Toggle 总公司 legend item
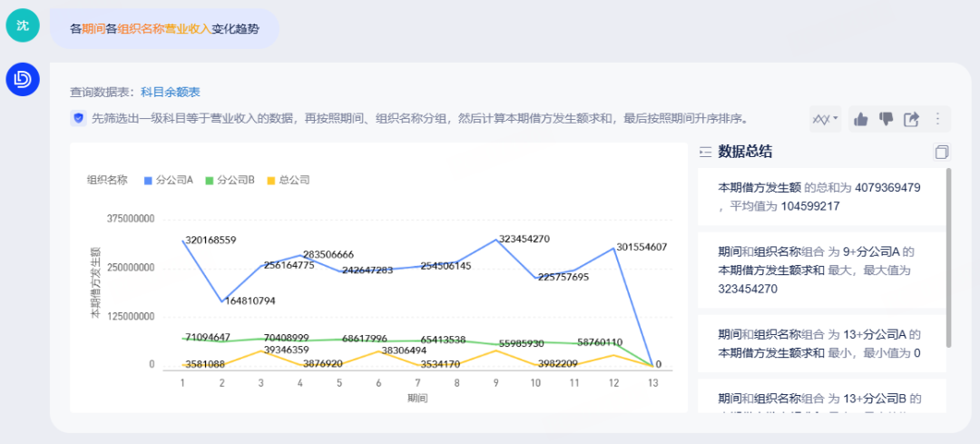 [x=289, y=180]
